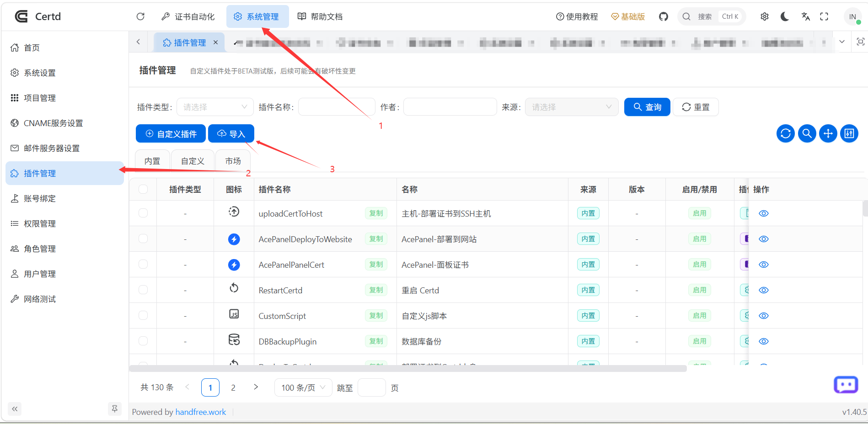Open the user avatar IN
This screenshot has width=868, height=424.
[x=852, y=16]
